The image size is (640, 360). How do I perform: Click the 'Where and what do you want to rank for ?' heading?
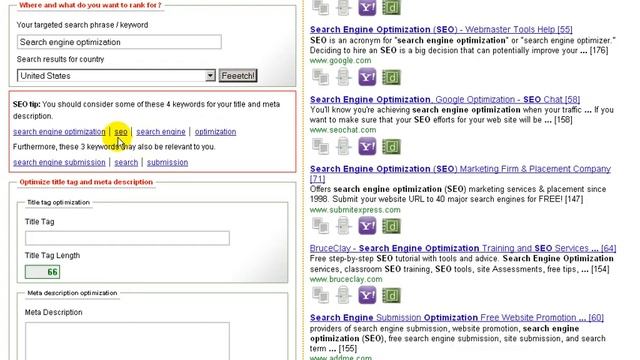pyautogui.click(x=90, y=5)
